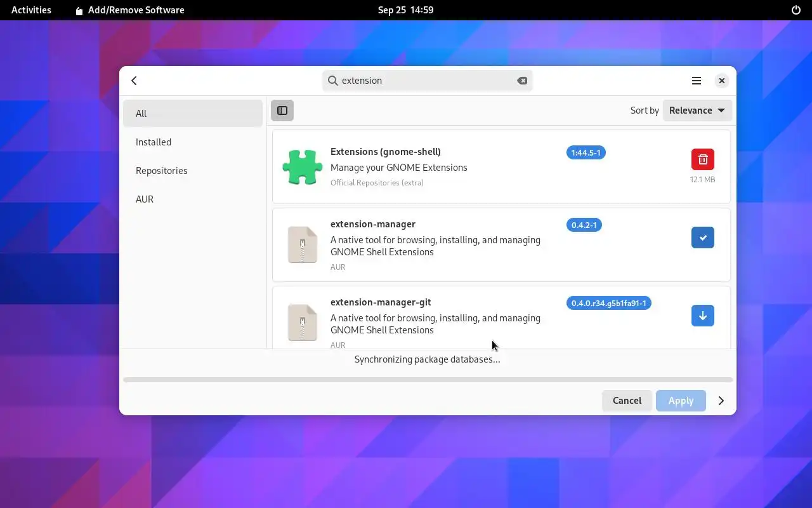
Task: Select the Repositories category
Action: [193, 170]
